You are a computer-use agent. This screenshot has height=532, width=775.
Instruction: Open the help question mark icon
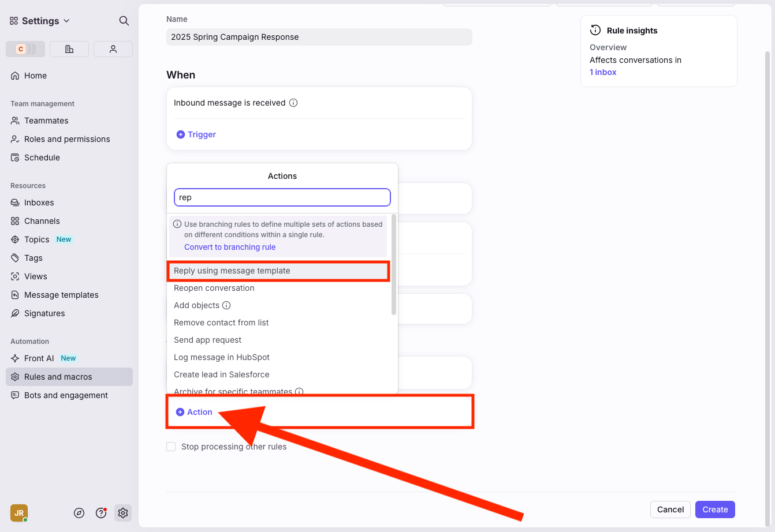point(101,513)
